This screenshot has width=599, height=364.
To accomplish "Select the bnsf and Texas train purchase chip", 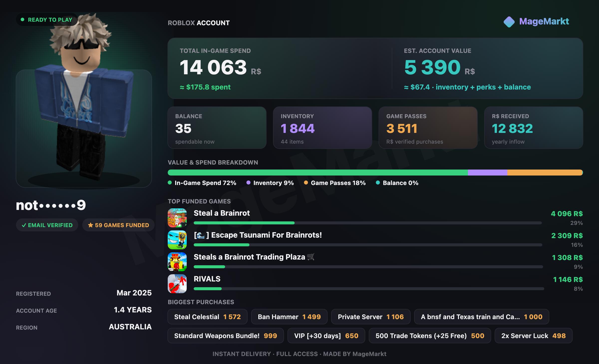I will [x=481, y=317].
